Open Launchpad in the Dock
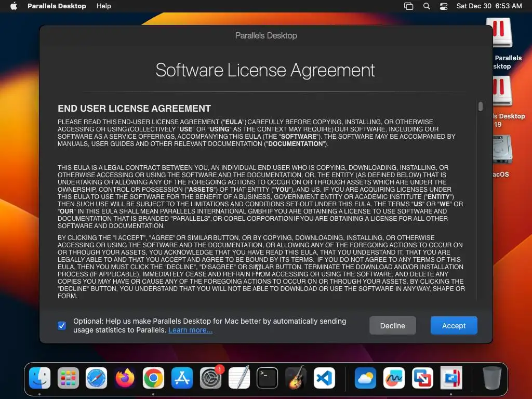The height and width of the screenshot is (399, 532). [x=68, y=378]
